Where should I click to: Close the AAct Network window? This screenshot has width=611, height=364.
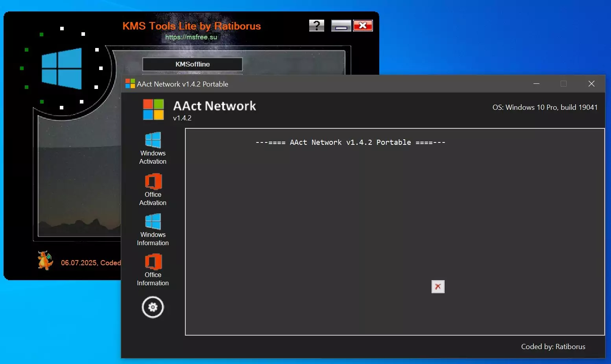tap(591, 84)
